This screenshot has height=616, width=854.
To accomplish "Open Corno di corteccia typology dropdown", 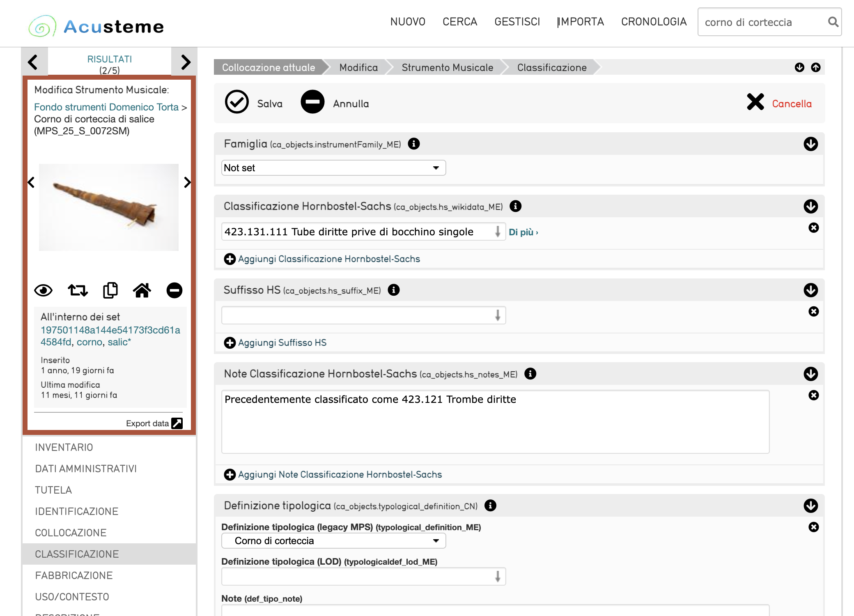I will click(333, 540).
